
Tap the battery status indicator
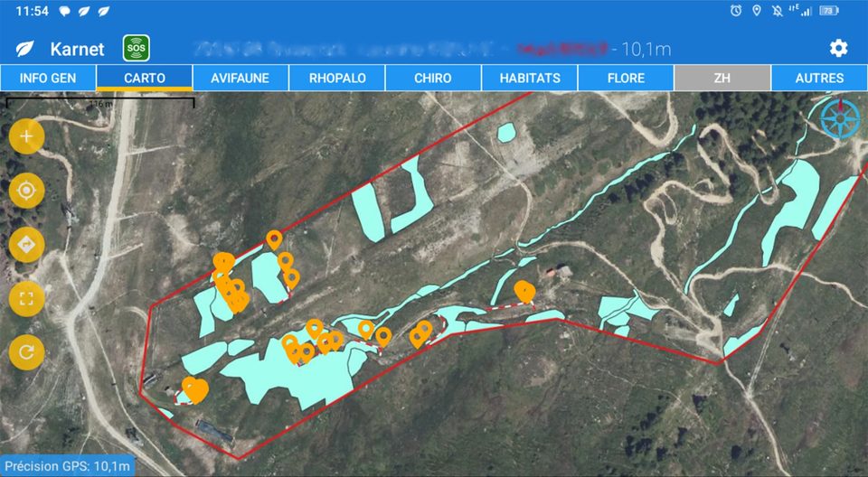(829, 11)
